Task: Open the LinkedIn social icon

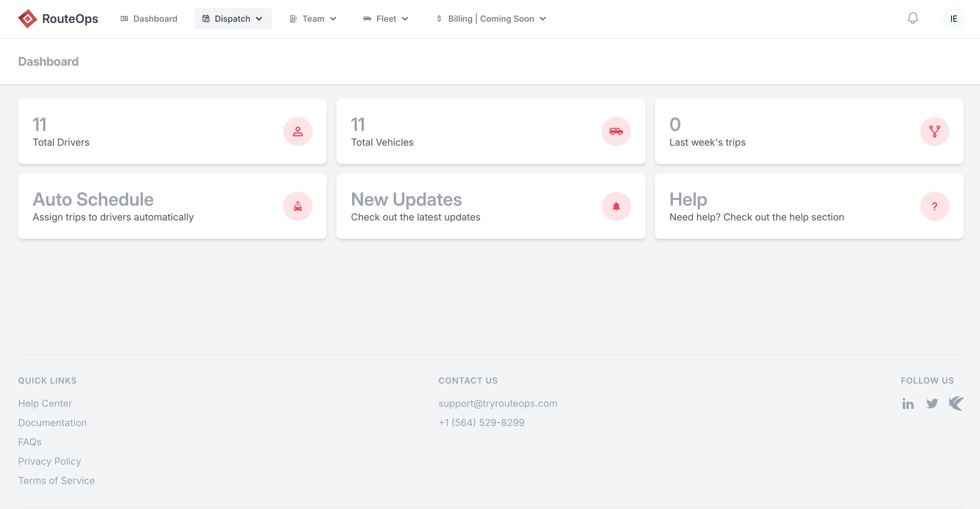Action: coord(908,404)
